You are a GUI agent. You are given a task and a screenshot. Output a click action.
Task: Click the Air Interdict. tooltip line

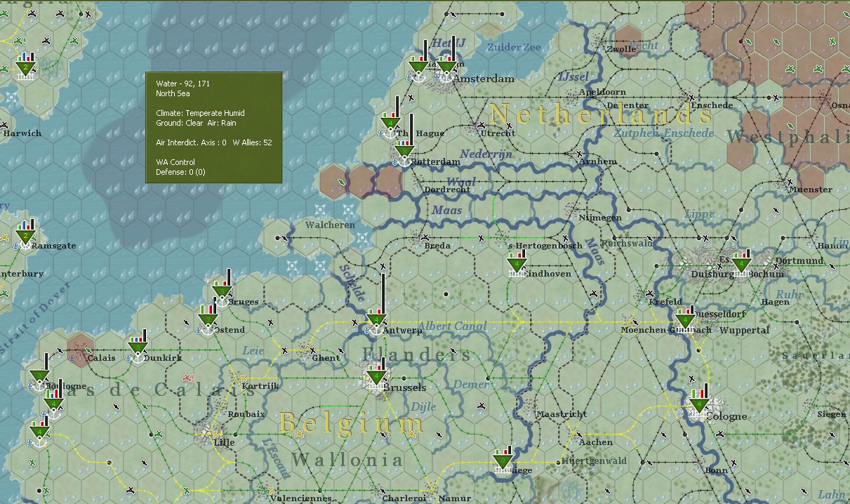(214, 142)
